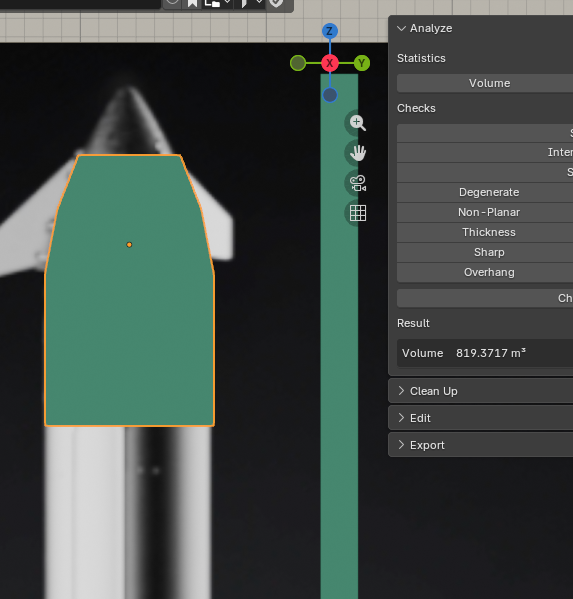Run the Non-Planar check
Screen dimensions: 573x599
485,212
